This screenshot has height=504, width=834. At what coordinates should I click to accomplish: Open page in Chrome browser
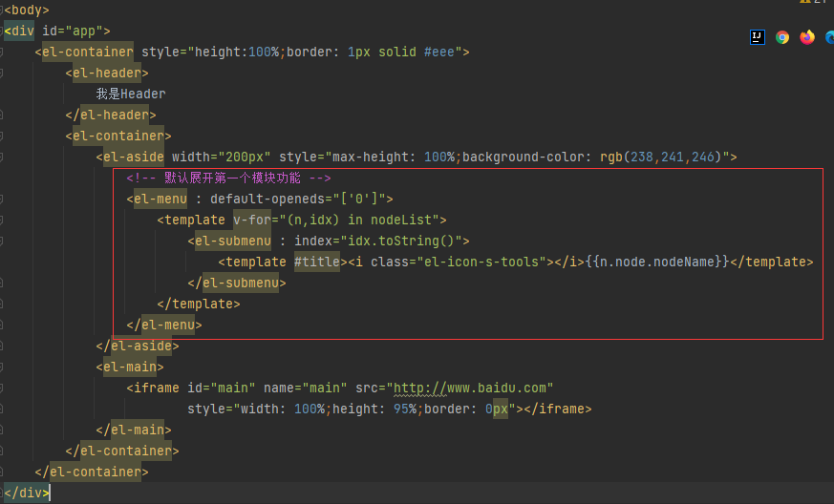tap(782, 37)
